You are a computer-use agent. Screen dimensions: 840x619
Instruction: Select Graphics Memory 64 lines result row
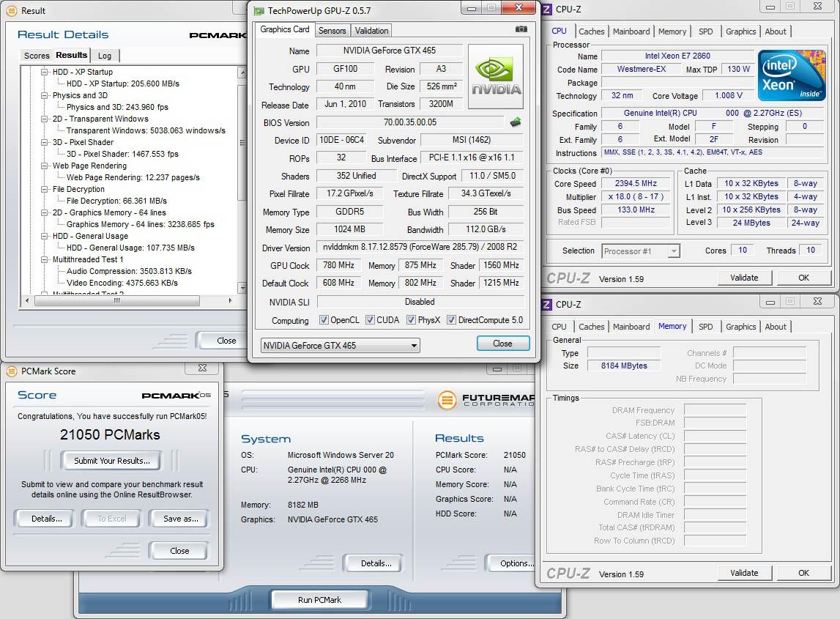click(141, 225)
